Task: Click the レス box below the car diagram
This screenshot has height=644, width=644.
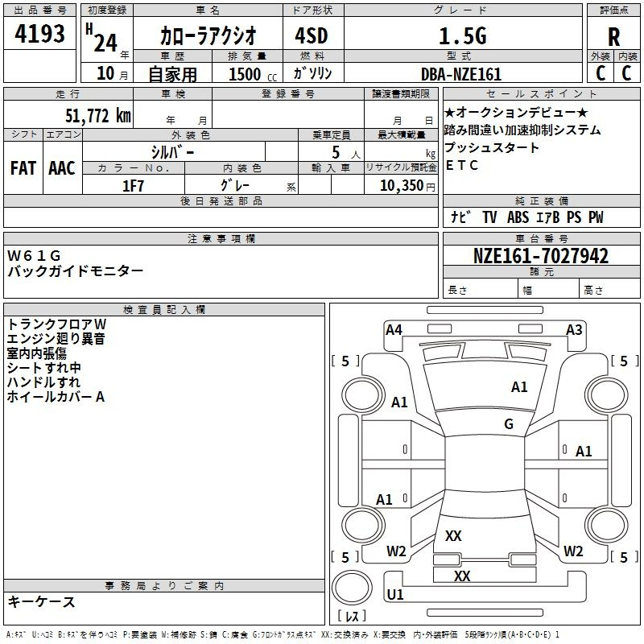Action: coord(351,617)
